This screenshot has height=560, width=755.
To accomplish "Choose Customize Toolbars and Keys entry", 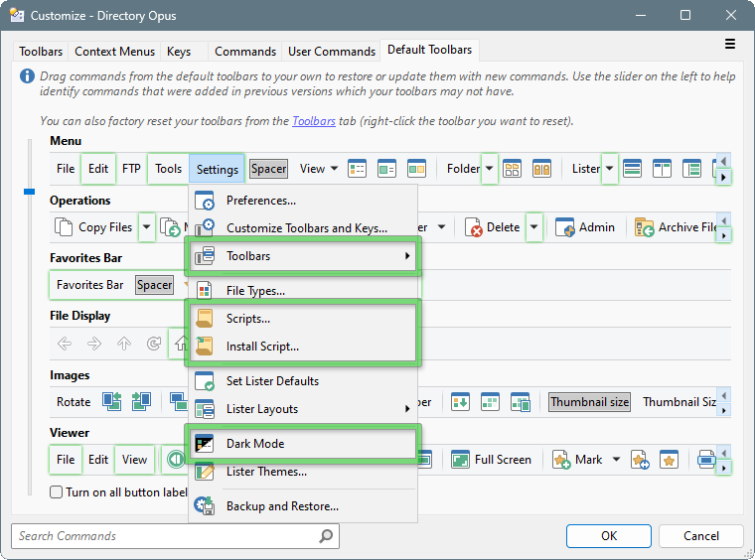I will [303, 227].
